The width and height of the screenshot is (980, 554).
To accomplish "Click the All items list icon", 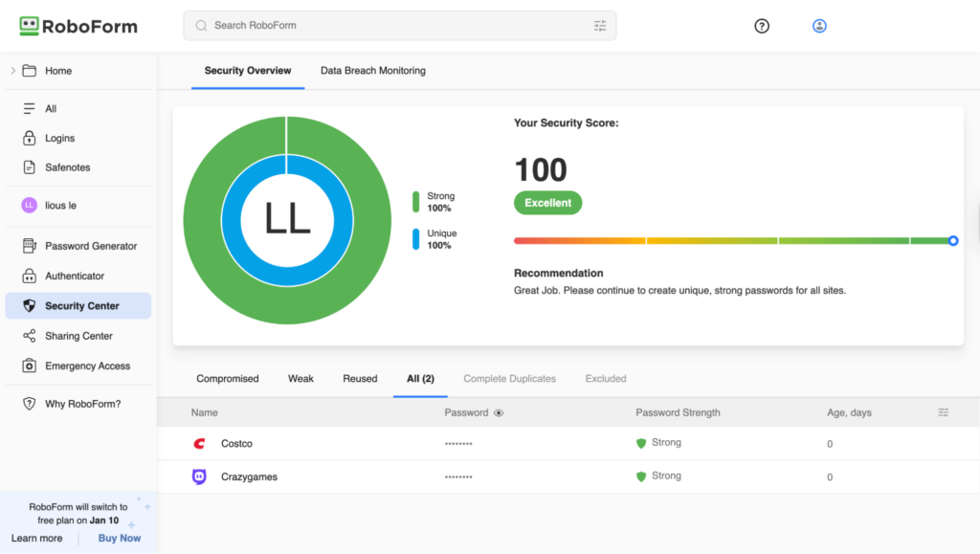I will click(x=30, y=109).
